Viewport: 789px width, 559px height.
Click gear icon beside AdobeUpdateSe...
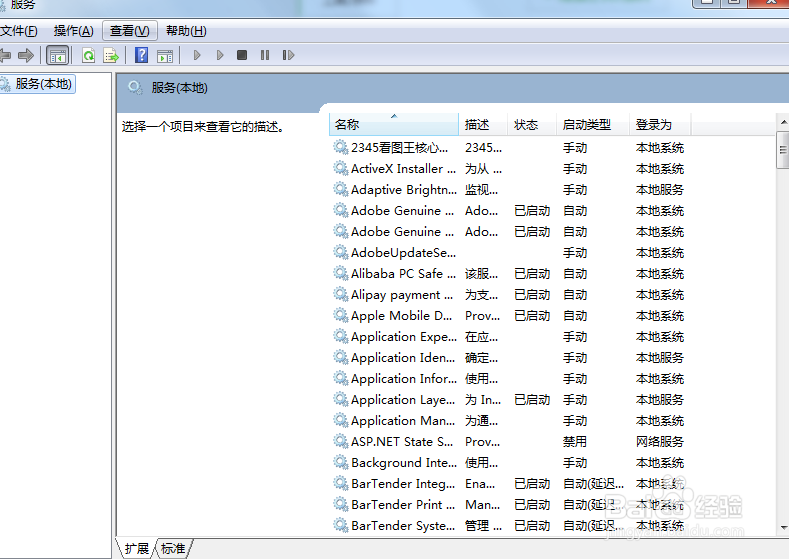coord(341,252)
